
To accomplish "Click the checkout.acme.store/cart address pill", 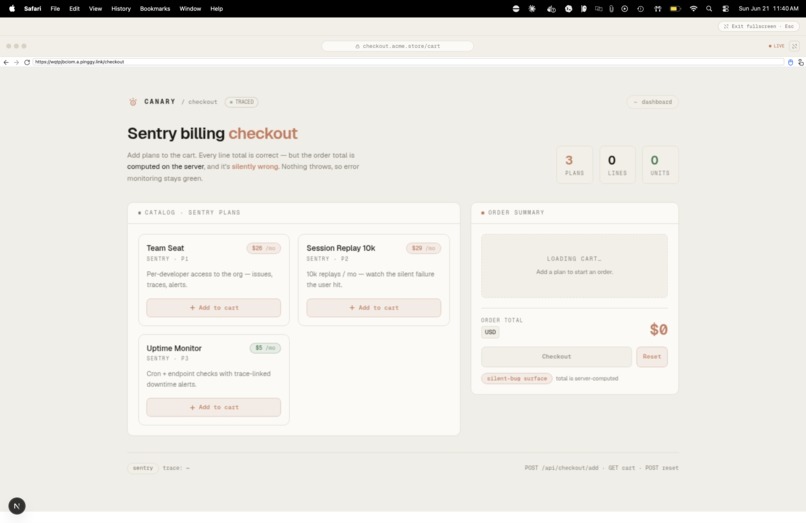I will [x=397, y=46].
